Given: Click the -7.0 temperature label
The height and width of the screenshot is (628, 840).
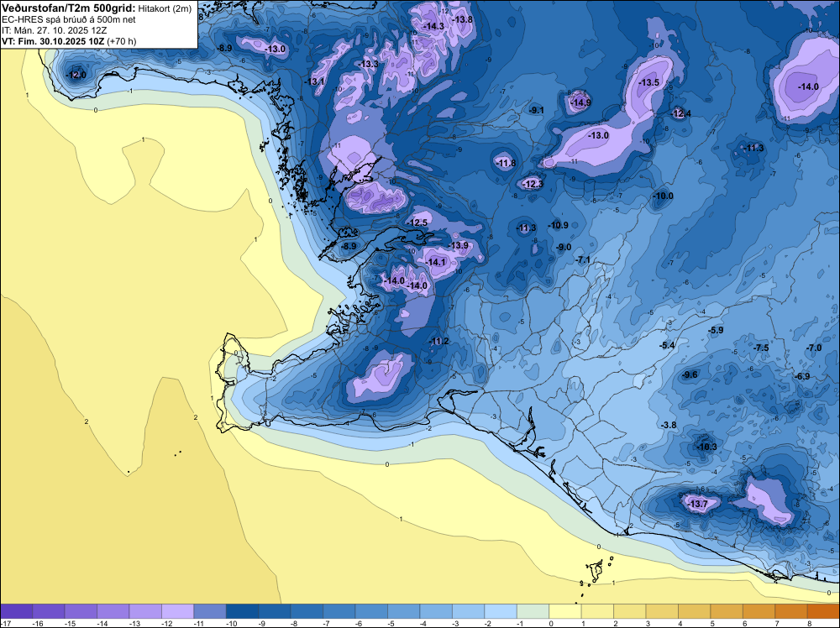Looking at the screenshot, I should 814,348.
